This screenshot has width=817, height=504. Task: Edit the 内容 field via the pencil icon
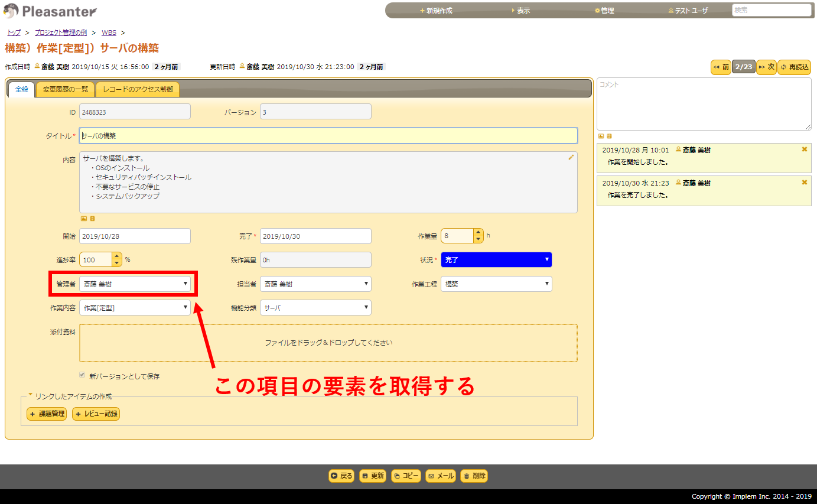(571, 157)
